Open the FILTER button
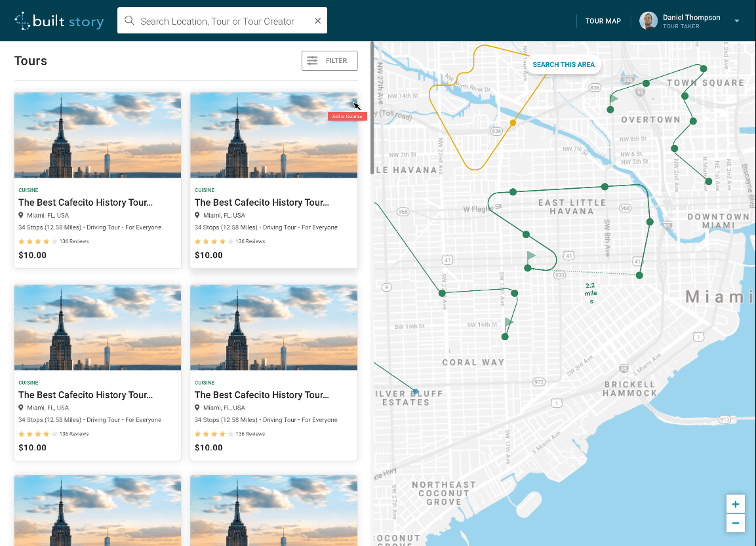756x546 pixels. pos(329,61)
